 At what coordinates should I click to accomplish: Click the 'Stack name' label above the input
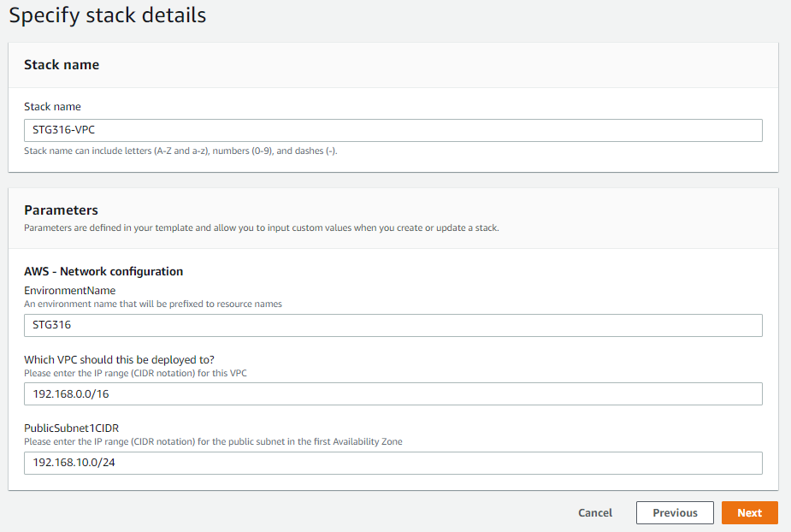tap(52, 107)
